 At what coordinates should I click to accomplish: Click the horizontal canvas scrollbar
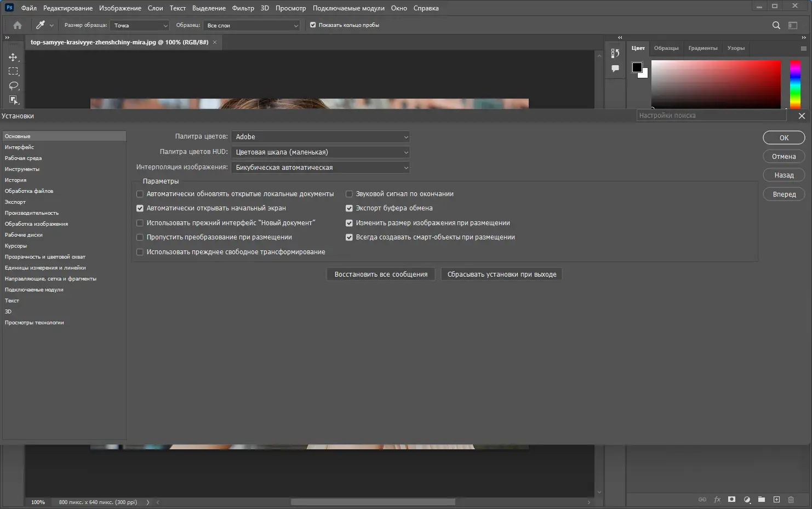[x=373, y=502]
